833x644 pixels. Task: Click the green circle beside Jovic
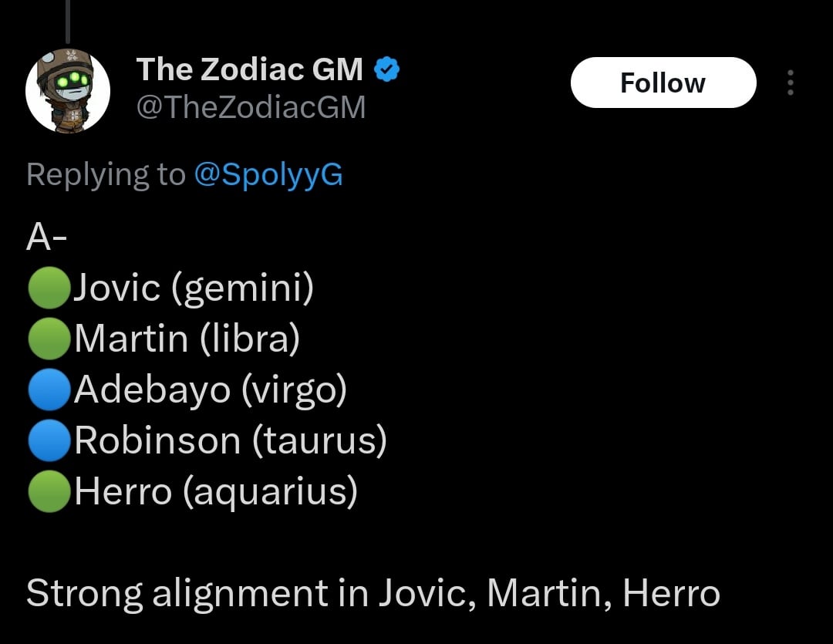[49, 289]
